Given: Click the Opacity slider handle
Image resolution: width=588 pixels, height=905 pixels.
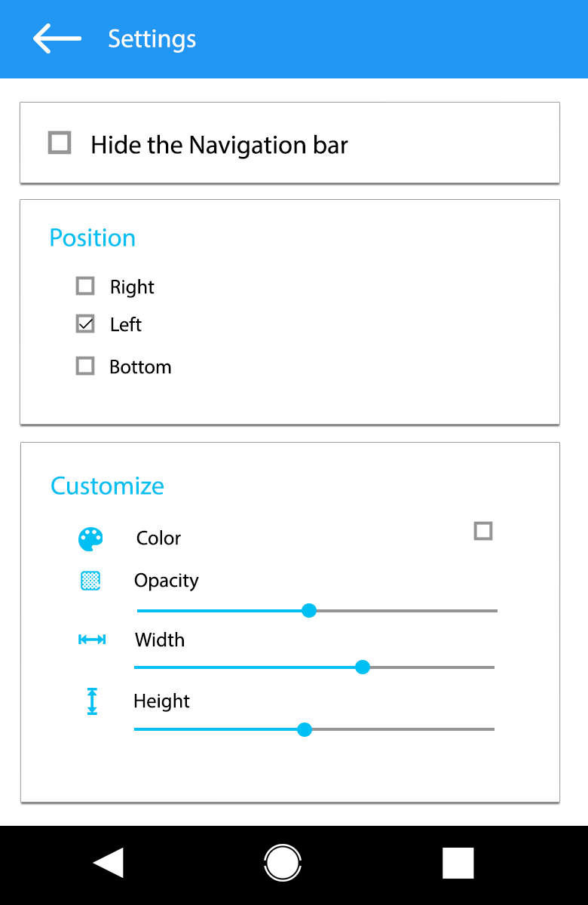Looking at the screenshot, I should [308, 610].
